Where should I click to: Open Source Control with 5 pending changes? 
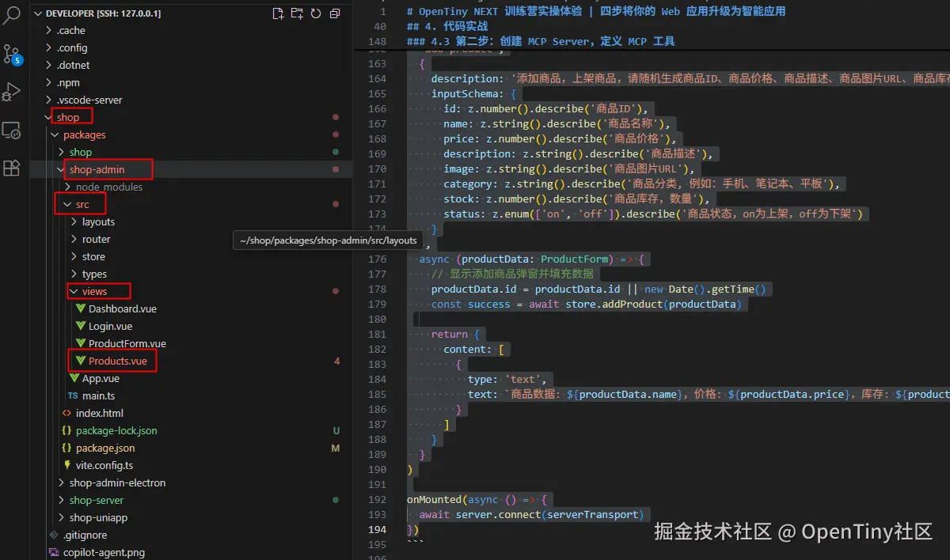tap(12, 54)
